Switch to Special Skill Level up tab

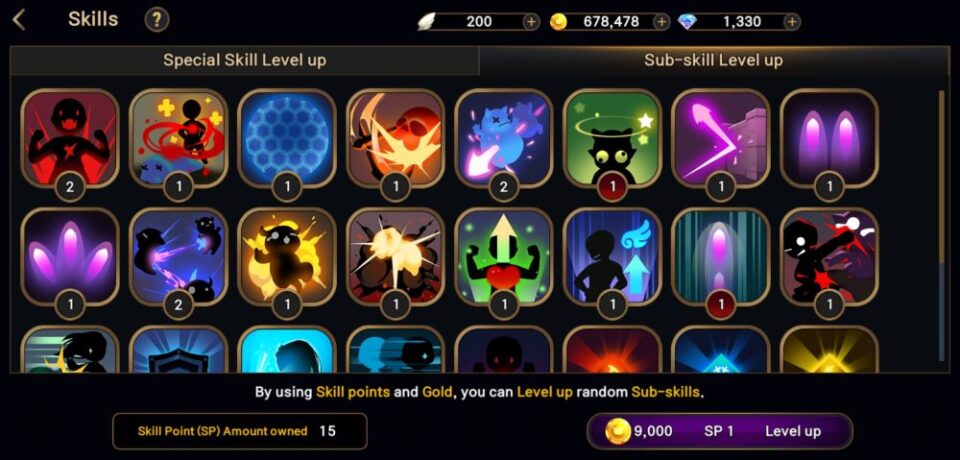point(244,60)
